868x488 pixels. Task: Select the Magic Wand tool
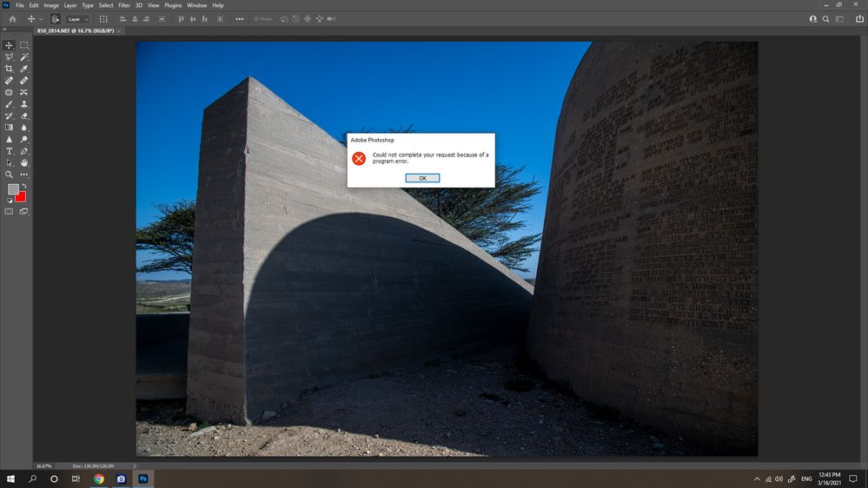pyautogui.click(x=23, y=57)
